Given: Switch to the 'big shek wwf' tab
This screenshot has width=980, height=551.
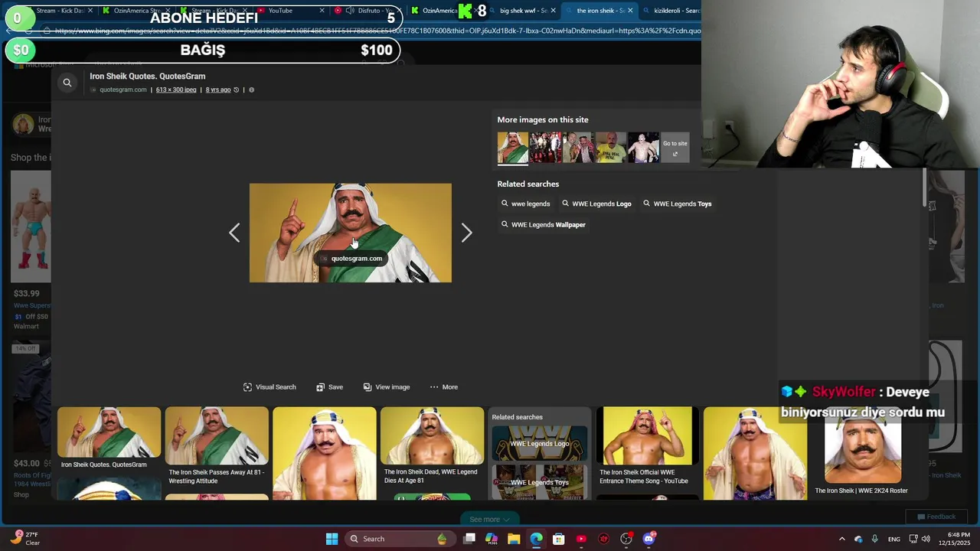Looking at the screenshot, I should [523, 11].
